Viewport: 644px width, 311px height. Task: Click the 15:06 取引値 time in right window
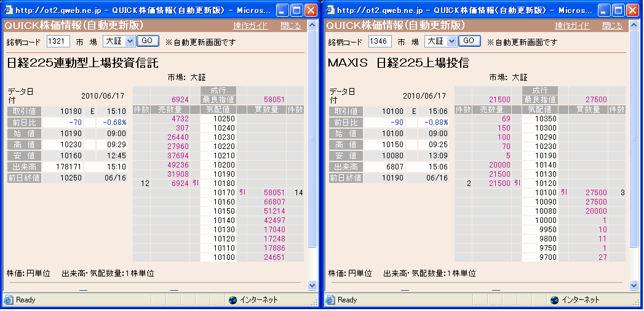click(437, 111)
